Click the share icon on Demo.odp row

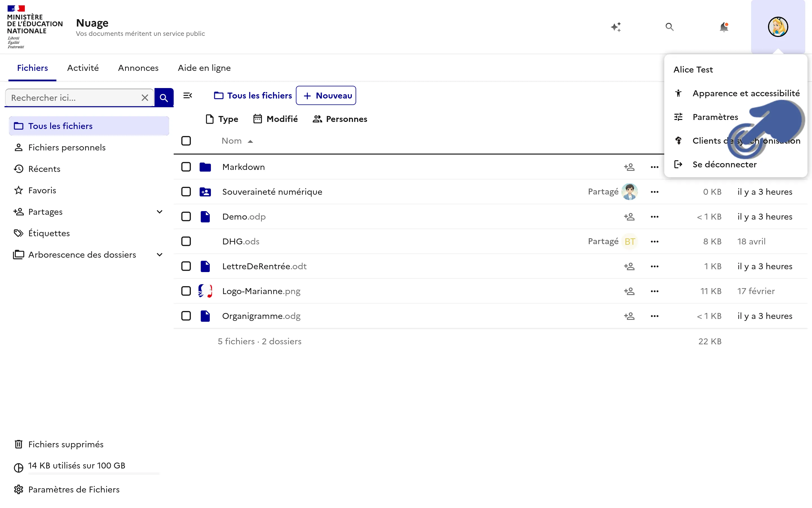[629, 217]
